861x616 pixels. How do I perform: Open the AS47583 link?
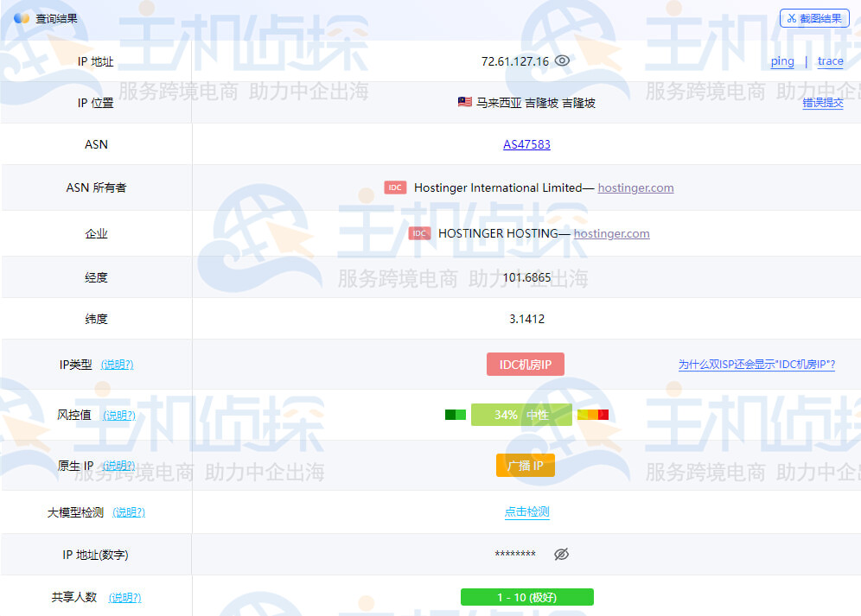pyautogui.click(x=526, y=143)
